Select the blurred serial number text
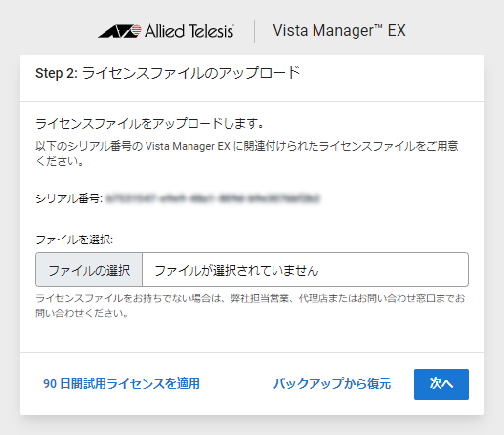Viewport: 504px width, 435px height. 213,198
